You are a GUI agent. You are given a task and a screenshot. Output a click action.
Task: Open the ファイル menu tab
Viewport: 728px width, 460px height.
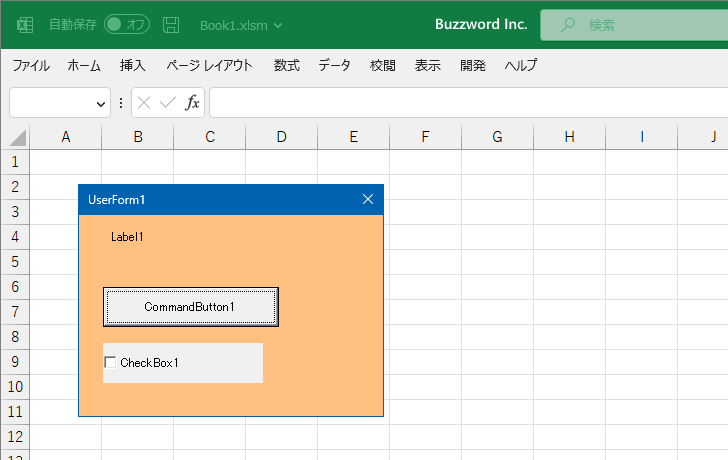[31, 65]
